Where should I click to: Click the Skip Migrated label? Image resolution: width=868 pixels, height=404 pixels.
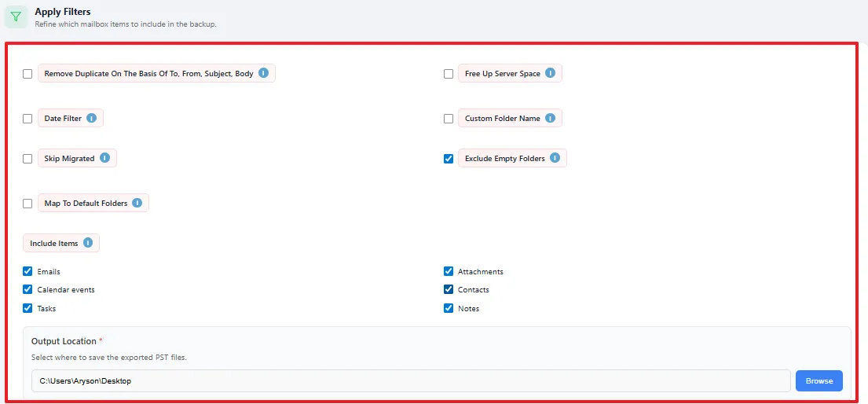pyautogui.click(x=70, y=159)
